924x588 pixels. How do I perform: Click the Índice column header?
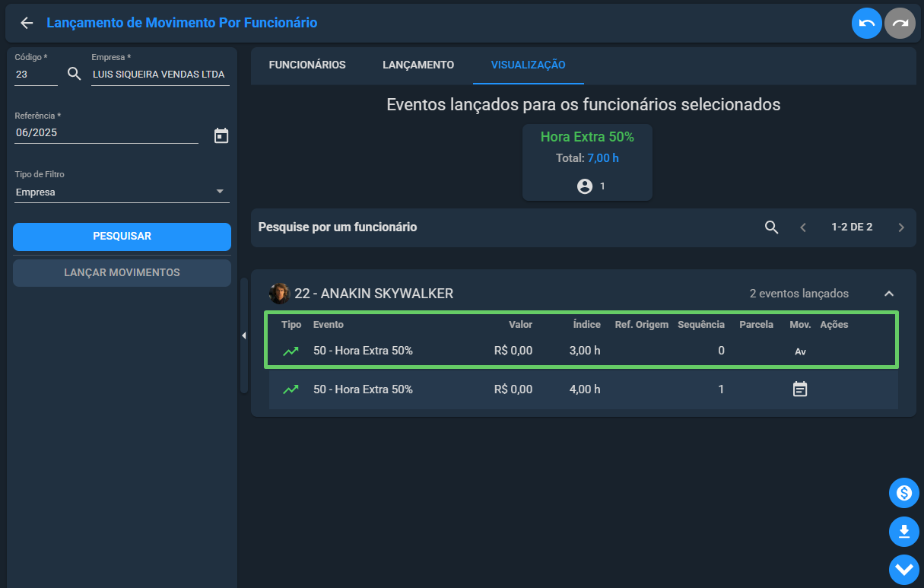(x=587, y=325)
